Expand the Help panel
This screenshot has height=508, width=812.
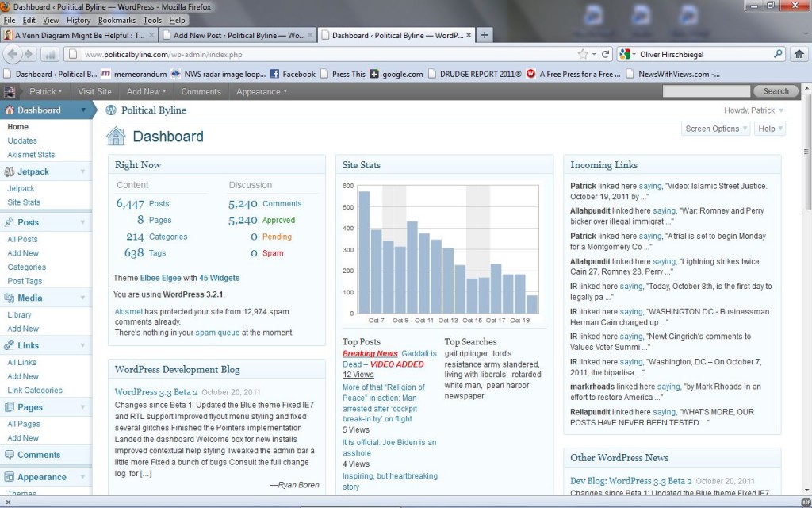click(x=770, y=129)
